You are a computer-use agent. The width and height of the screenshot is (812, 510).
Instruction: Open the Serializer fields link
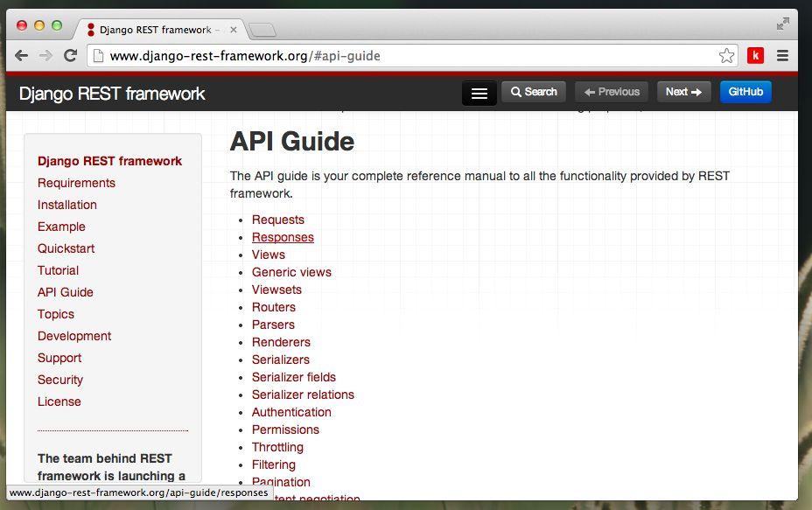point(294,377)
